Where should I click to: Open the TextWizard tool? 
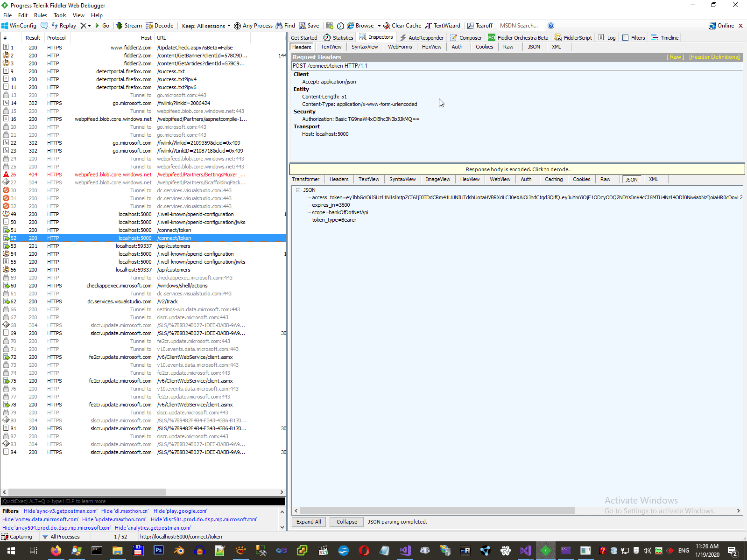click(x=443, y=26)
